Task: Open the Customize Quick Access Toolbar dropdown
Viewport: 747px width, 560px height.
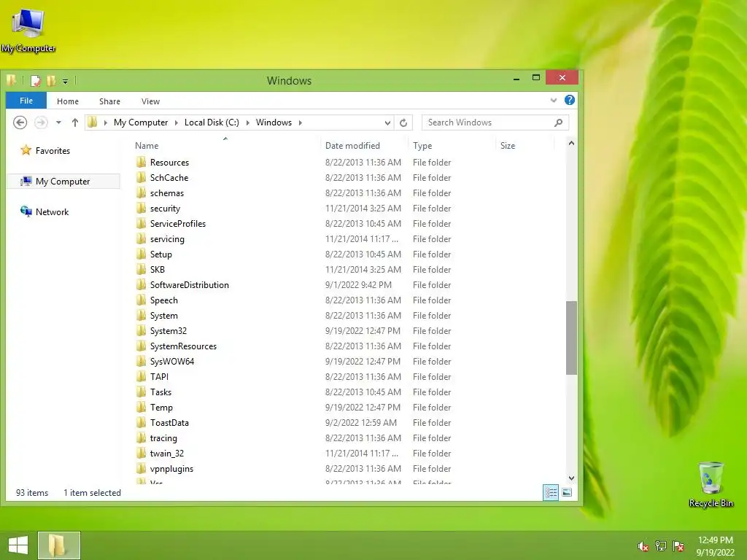Action: coord(65,82)
